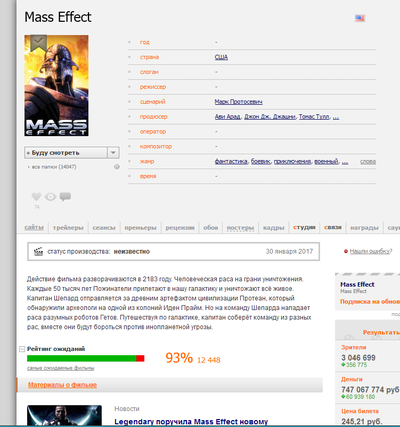Click the 30 января 2017 date
The image size is (400, 427).
289,251
